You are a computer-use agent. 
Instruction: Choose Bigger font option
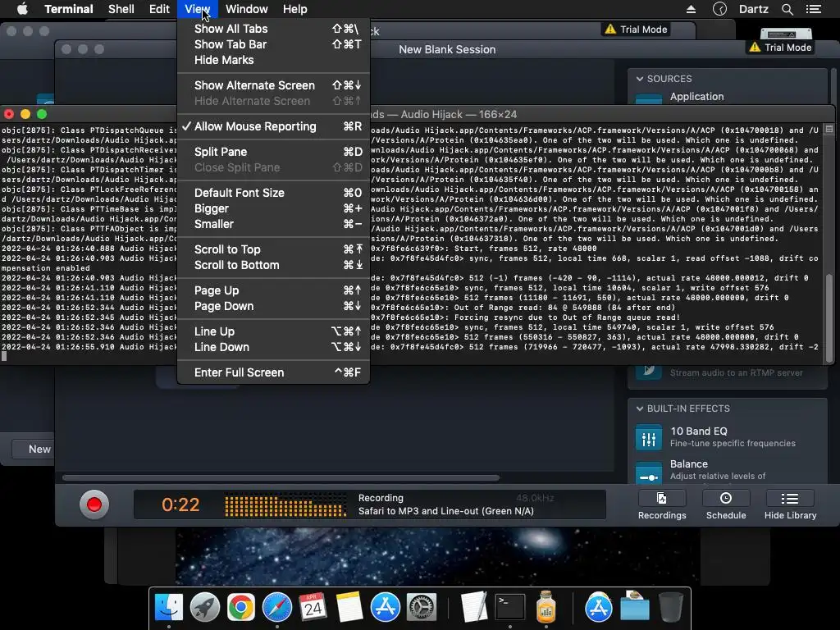(x=273, y=208)
